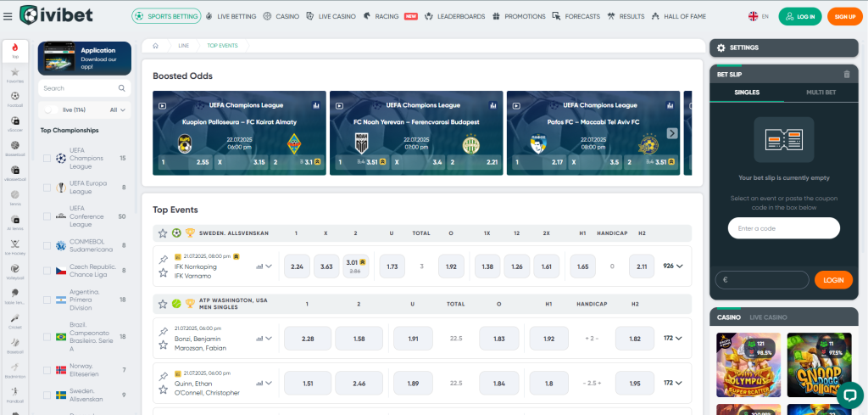
Task: Select boosted odds 3.51 on FC Noah Yerevan
Action: [x=359, y=163]
